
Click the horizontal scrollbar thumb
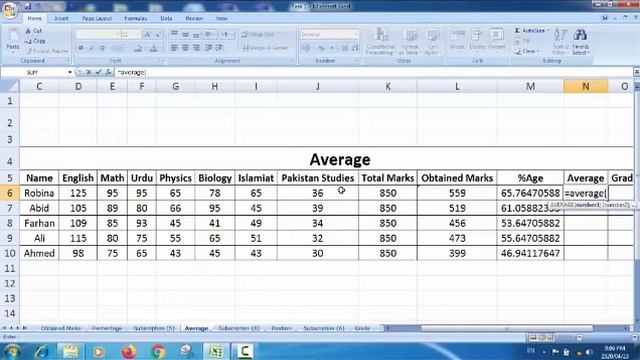pyautogui.click(x=507, y=328)
